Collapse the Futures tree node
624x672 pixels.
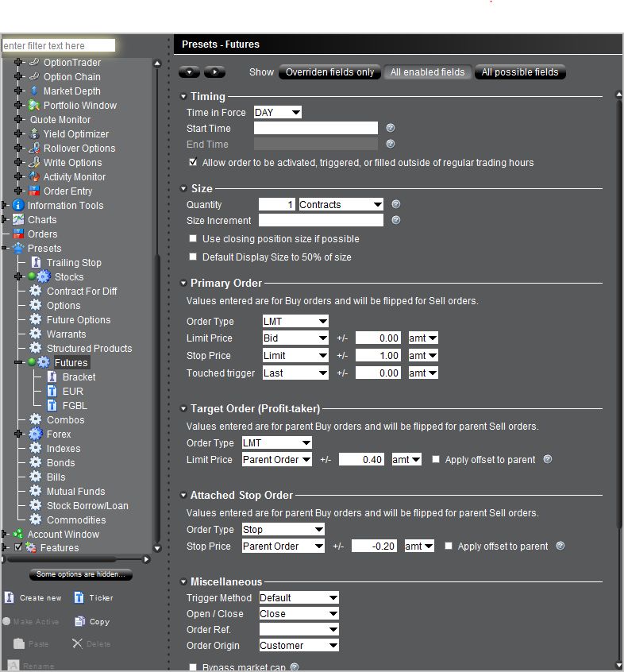[x=18, y=362]
